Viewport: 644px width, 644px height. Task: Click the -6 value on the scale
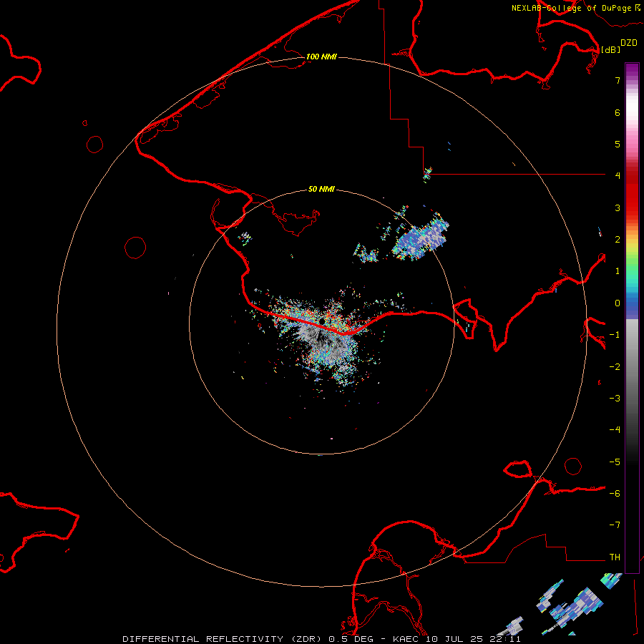[615, 494]
